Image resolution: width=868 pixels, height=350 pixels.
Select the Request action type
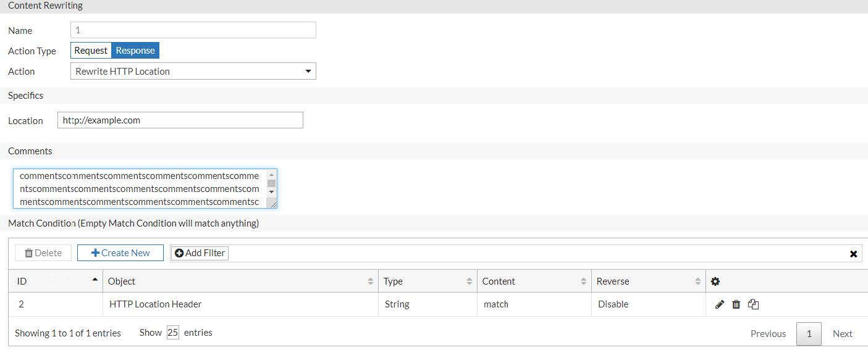click(x=91, y=51)
